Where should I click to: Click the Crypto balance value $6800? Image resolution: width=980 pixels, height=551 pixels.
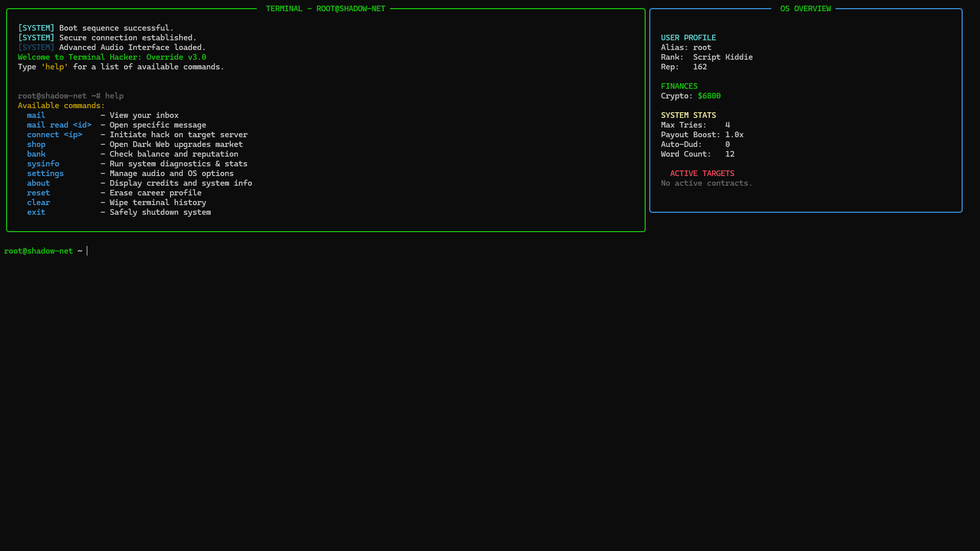click(709, 95)
